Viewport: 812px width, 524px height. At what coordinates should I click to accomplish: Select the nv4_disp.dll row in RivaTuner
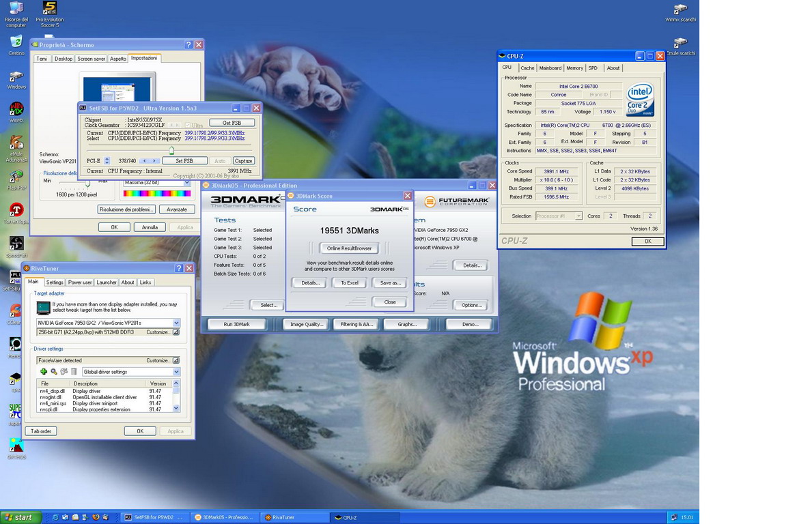[104, 392]
